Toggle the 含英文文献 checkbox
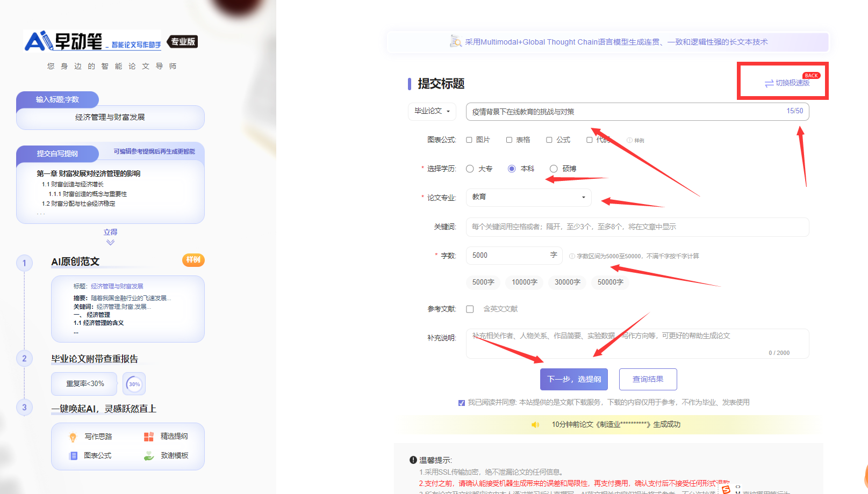This screenshot has height=494, width=868. 470,309
